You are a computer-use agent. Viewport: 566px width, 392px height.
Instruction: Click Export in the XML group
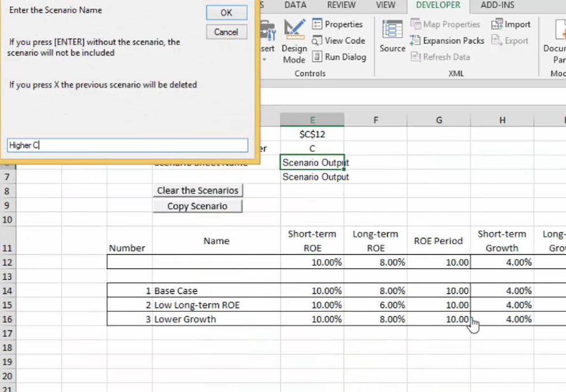(510, 40)
